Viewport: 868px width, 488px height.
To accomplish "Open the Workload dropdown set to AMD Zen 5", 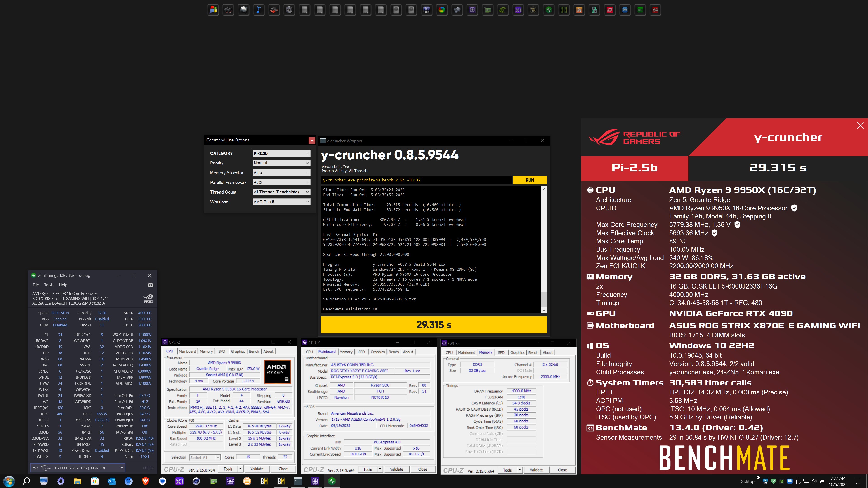I will click(281, 202).
